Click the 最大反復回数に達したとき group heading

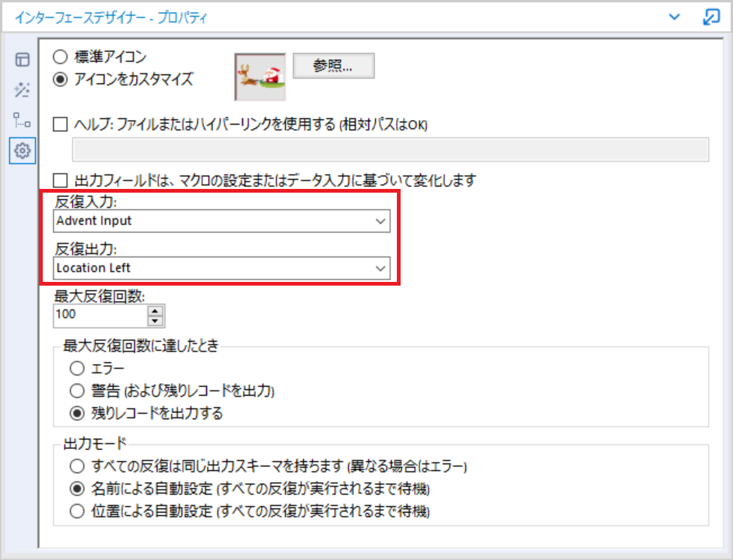[141, 346]
